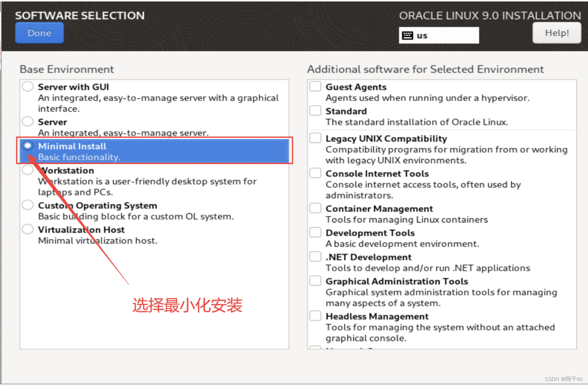The image size is (588, 385).
Task: Tick the Standard add-on checkbox
Action: 315,111
